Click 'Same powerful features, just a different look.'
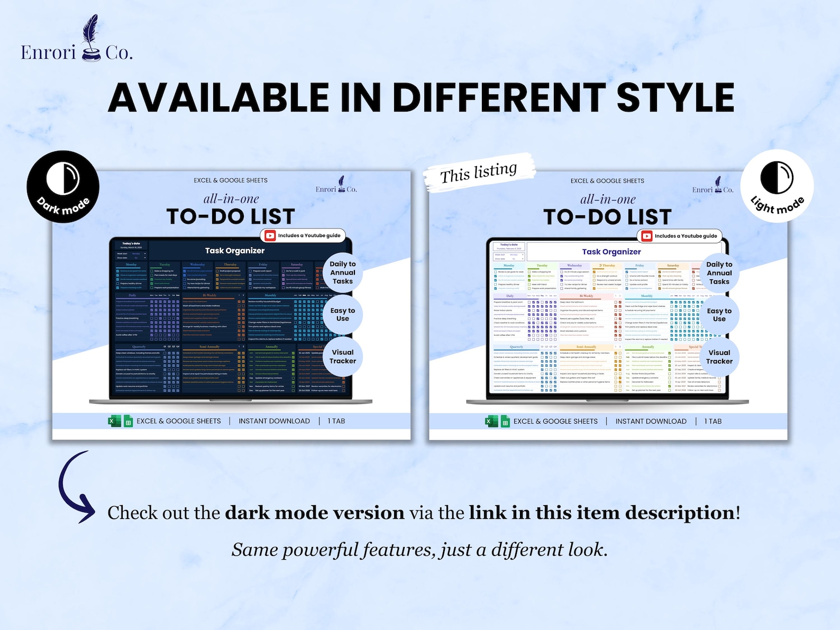Image resolution: width=840 pixels, height=630 pixels. pyautogui.click(x=419, y=550)
